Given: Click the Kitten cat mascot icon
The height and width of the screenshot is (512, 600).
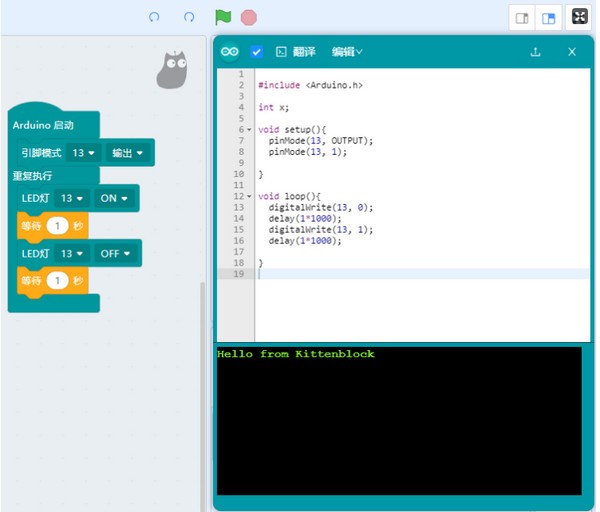Looking at the screenshot, I should coord(173,69).
